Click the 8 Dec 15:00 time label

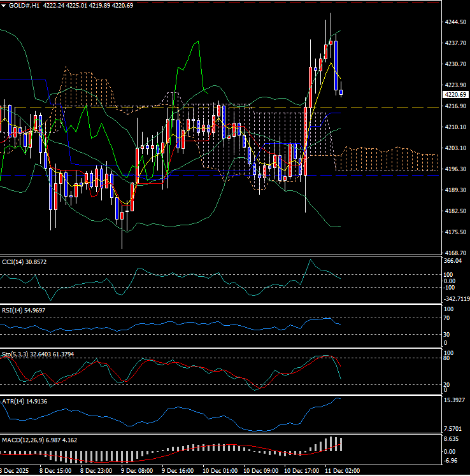55,471
